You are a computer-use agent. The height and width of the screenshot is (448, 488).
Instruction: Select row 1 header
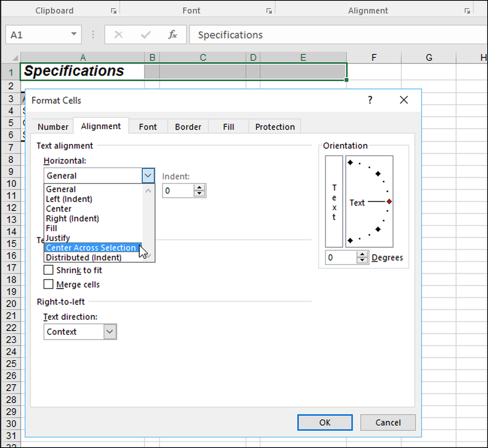point(11,72)
